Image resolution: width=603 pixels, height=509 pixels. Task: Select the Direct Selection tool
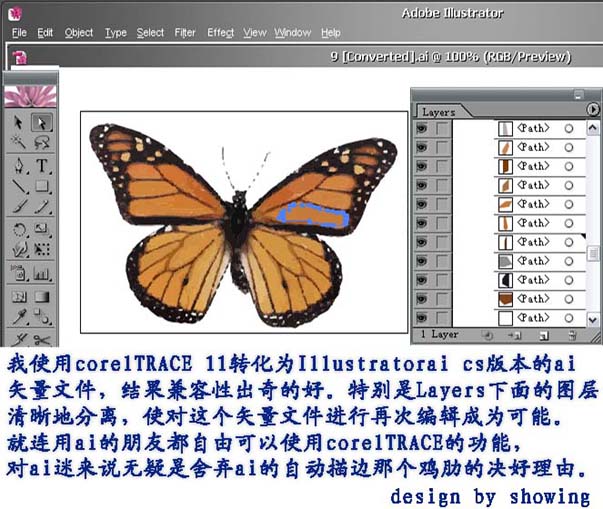(42, 123)
